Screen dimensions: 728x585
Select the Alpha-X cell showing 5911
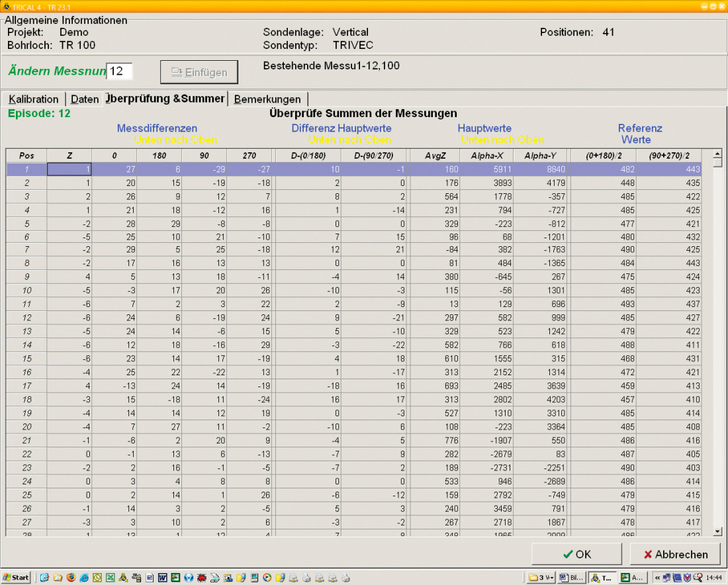(x=487, y=169)
